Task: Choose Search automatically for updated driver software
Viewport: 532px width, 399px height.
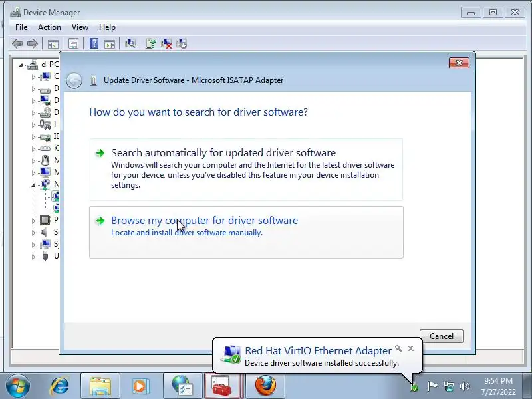Action: 246,170
